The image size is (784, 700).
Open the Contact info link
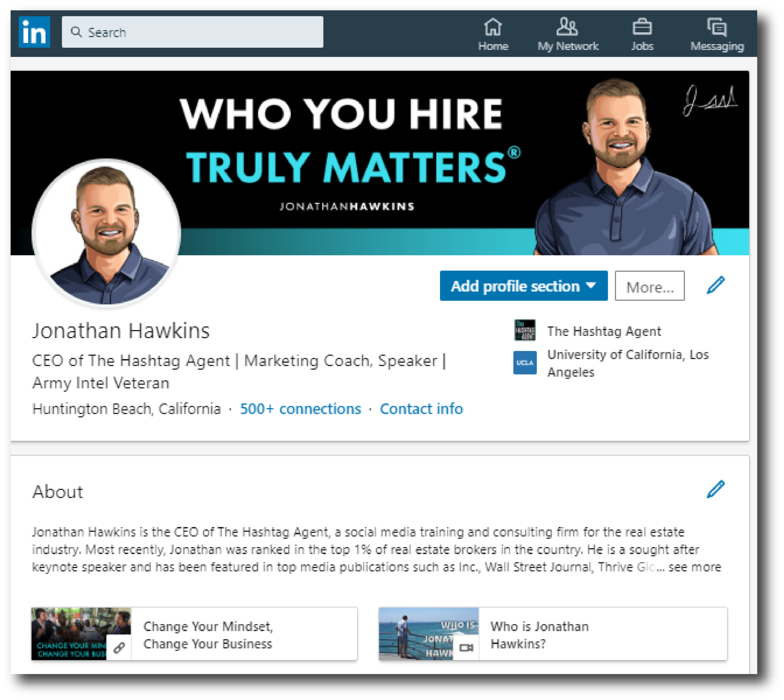tap(421, 408)
